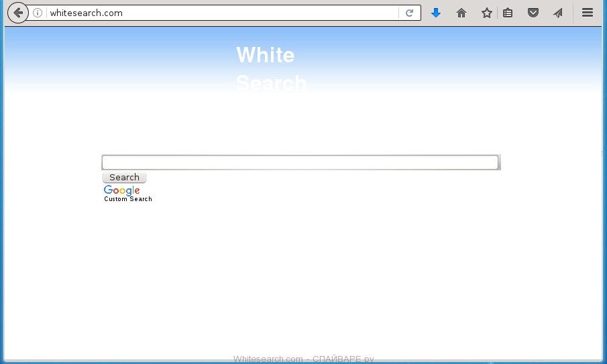607x364 pixels.
Task: Click the resize grip on window's right edge
Action: coord(602,154)
